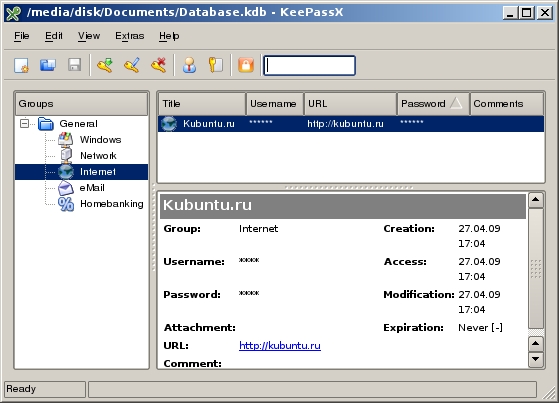
Task: Click the General group folder icon
Action: [x=46, y=124]
